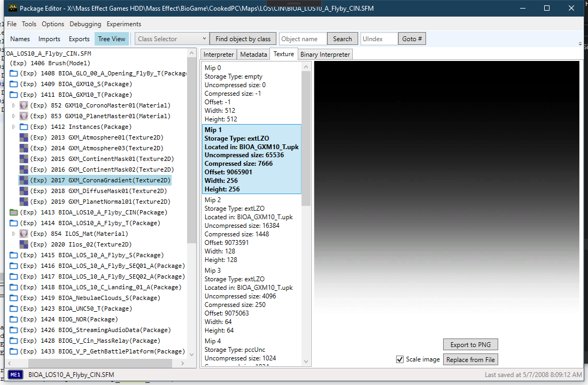Switch to the Binary Interpreter tab

pos(325,55)
